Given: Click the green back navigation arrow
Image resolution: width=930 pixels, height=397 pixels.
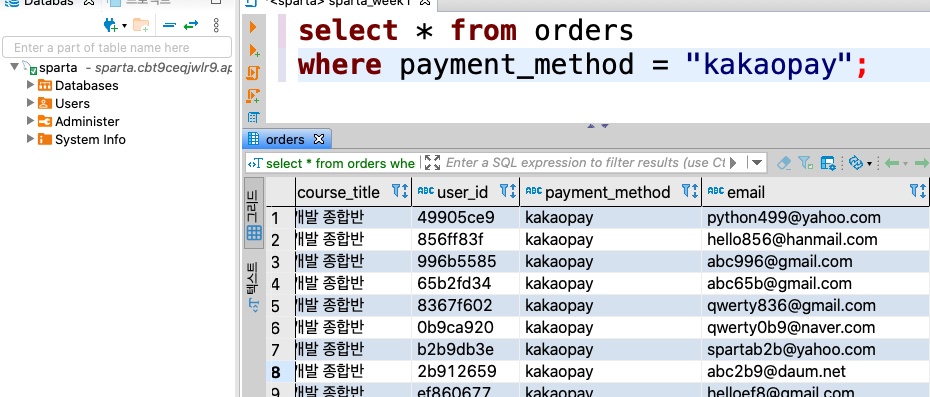Looking at the screenshot, I should (892, 163).
